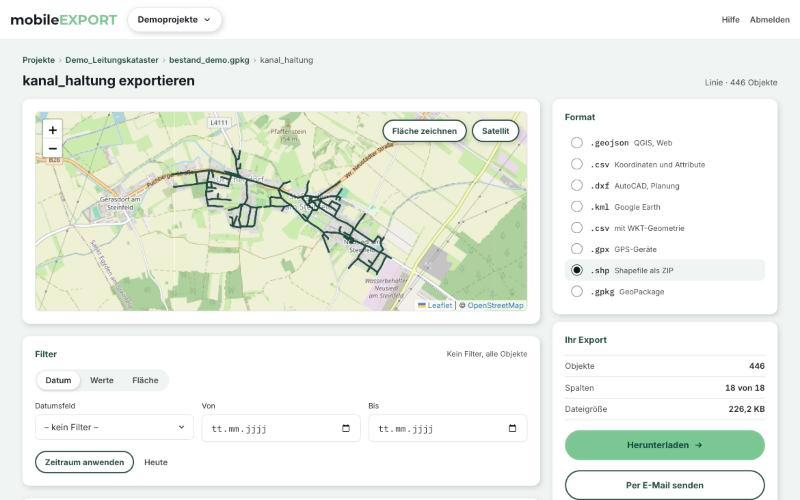
Task: Switch to the Werte filter tab
Action: [x=102, y=380]
